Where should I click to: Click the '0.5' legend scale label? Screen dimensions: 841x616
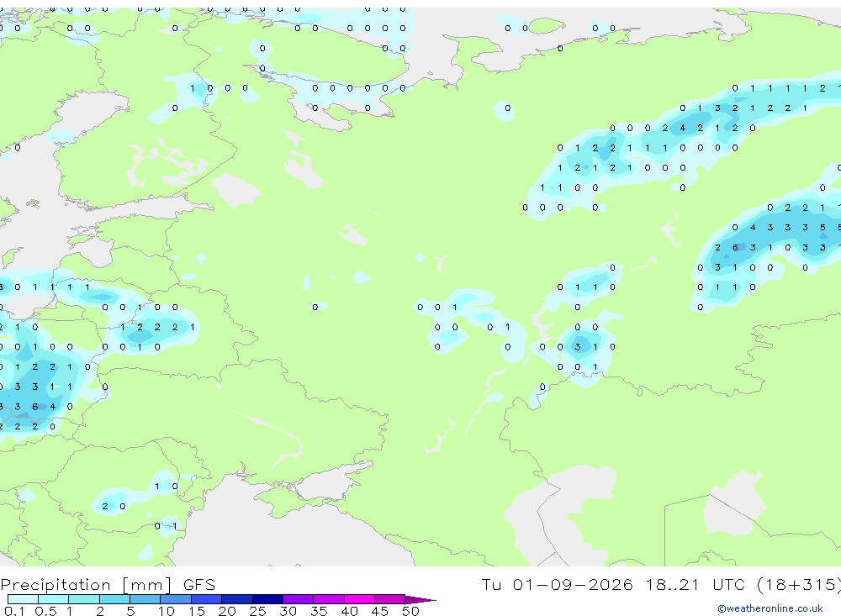[45, 611]
